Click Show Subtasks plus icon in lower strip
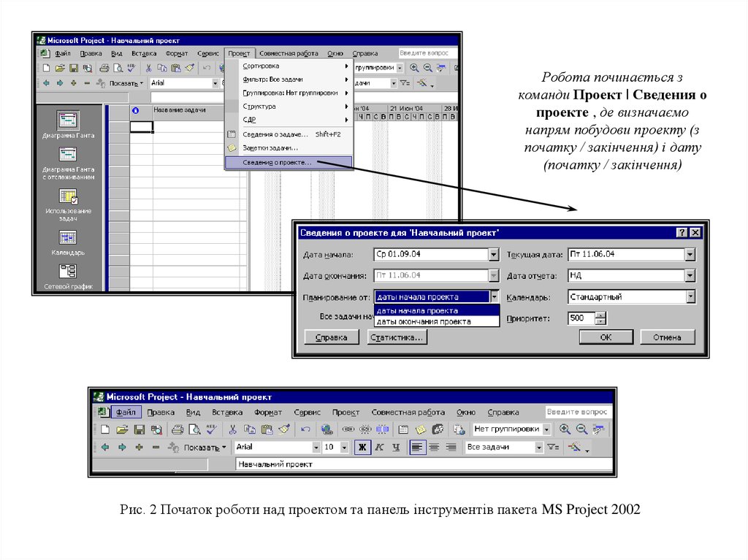The height and width of the screenshot is (560, 748). point(139,447)
